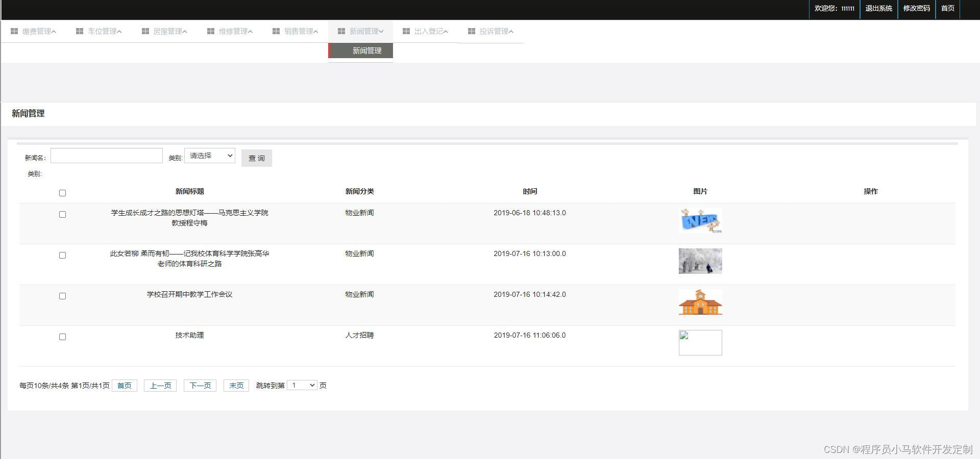Click the 新闻管理 grid icon
The height and width of the screenshot is (459, 980).
341,31
